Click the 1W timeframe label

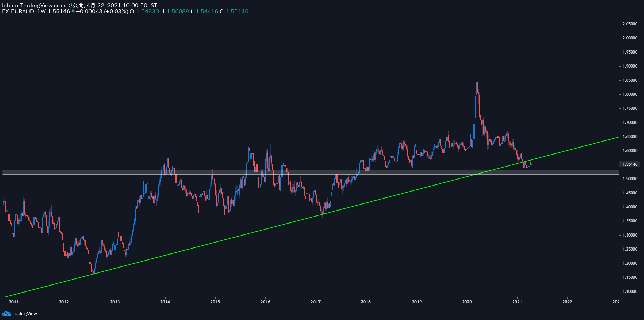click(42, 11)
